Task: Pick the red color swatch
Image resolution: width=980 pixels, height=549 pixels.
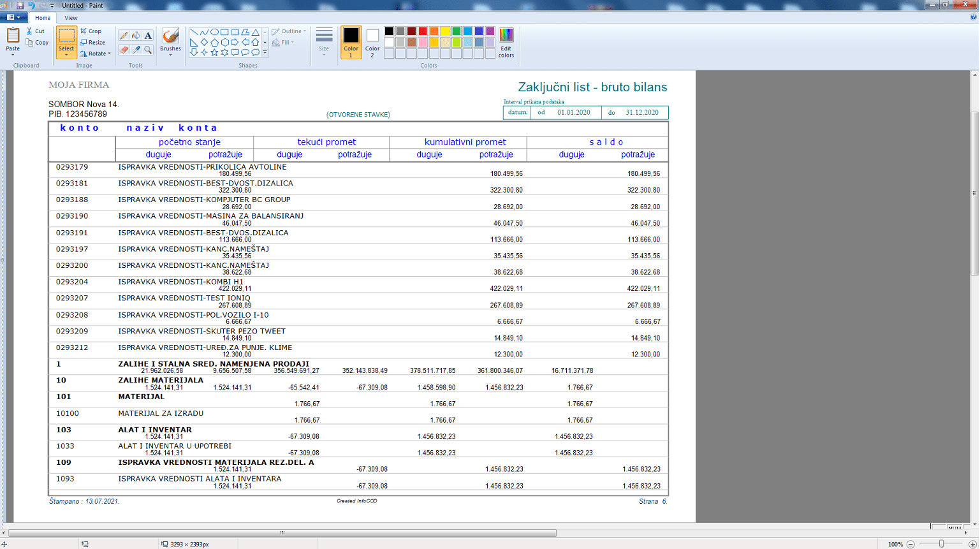Action: [x=423, y=31]
